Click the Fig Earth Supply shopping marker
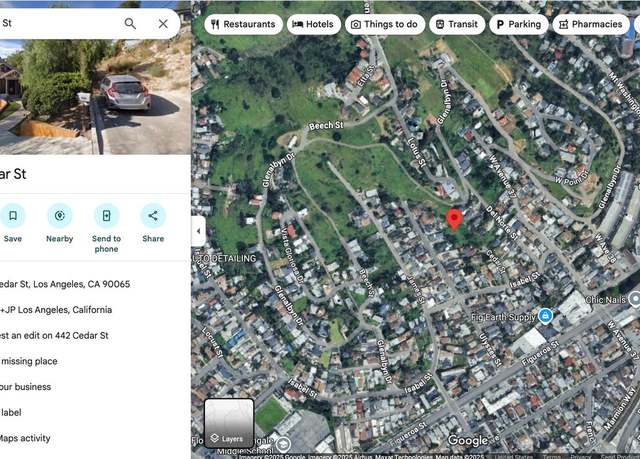The height and width of the screenshot is (459, 640). pyautogui.click(x=545, y=315)
